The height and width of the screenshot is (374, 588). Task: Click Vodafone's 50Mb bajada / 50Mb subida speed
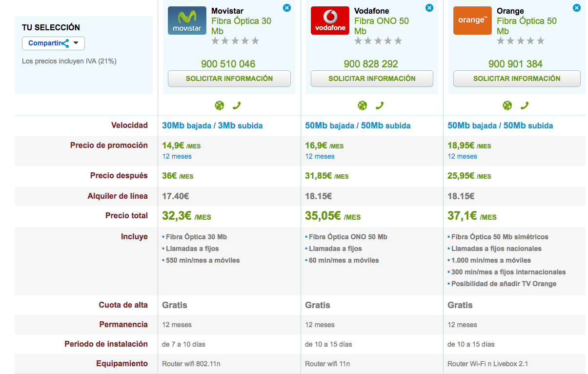(x=358, y=125)
